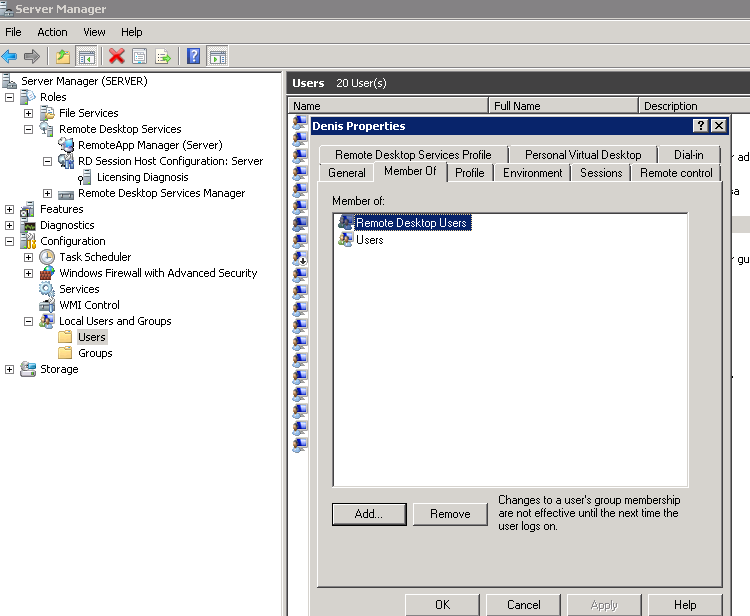Viewport: 750px width, 616px height.
Task: Click the Local Users and Groups icon
Action: pos(47,321)
